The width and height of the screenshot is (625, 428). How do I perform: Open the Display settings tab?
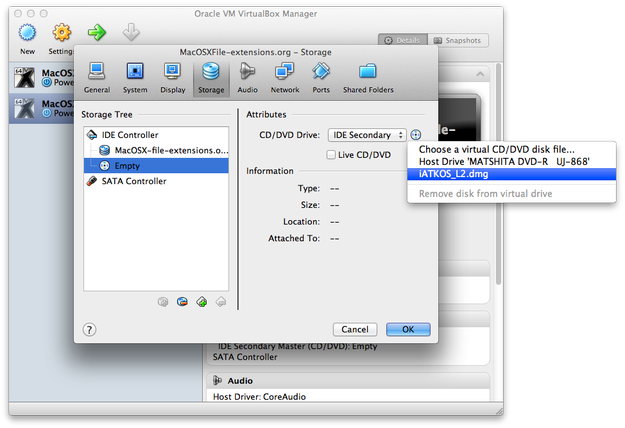(173, 79)
